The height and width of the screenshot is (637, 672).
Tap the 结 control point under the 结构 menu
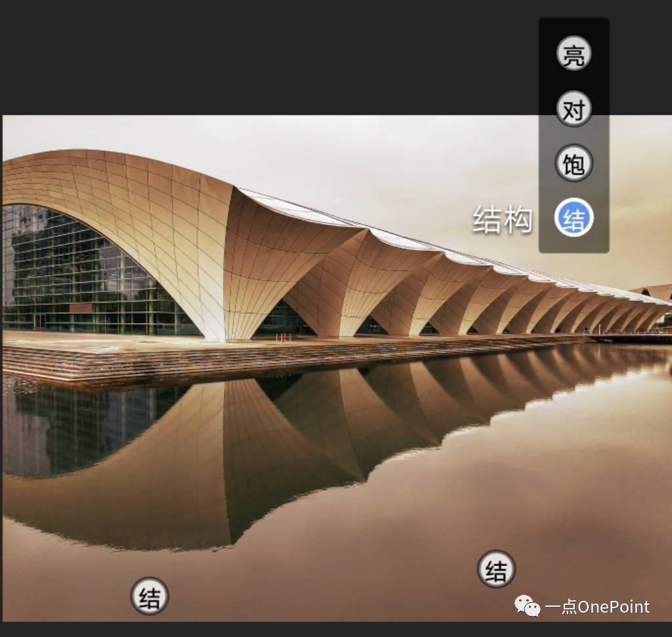150,596
